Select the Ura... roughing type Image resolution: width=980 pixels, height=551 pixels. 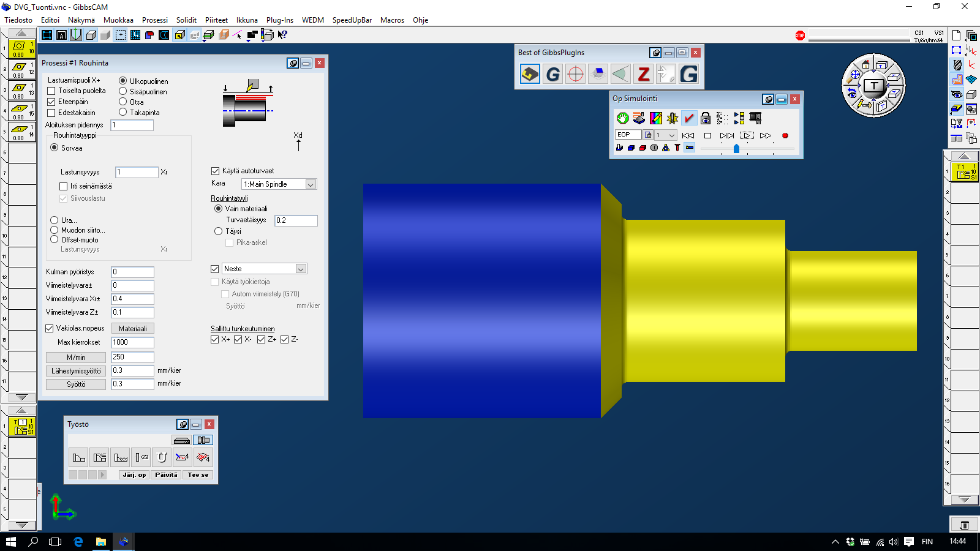pyautogui.click(x=55, y=220)
